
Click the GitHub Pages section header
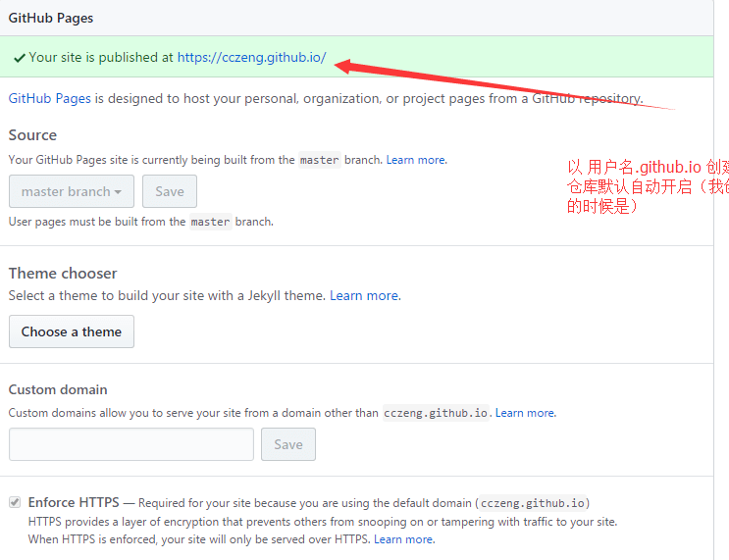pos(51,18)
